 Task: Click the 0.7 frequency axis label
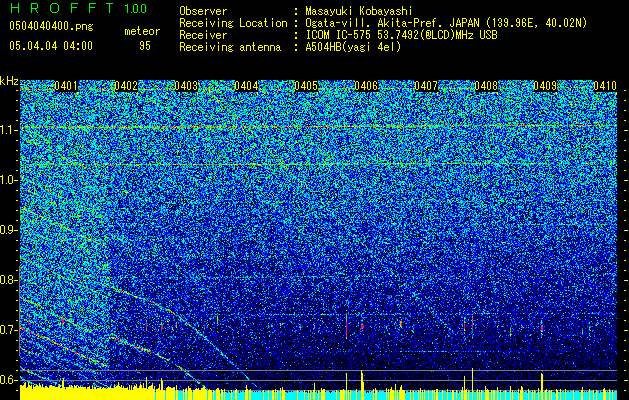9,330
